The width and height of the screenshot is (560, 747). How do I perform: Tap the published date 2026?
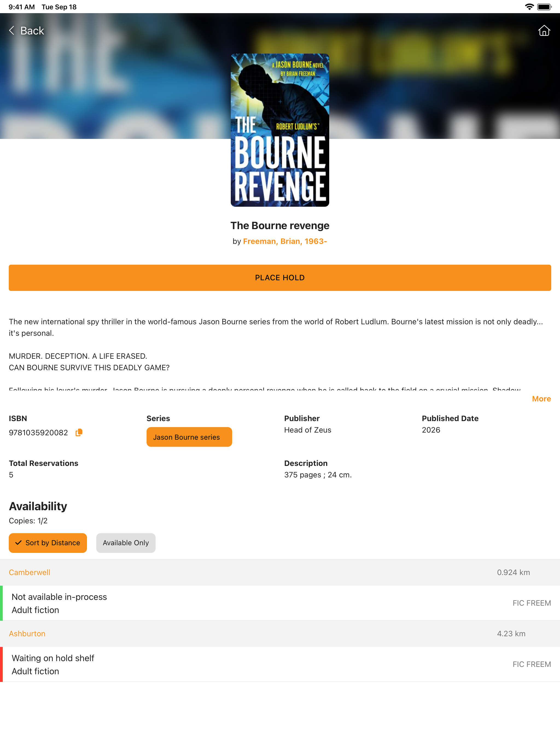point(431,430)
